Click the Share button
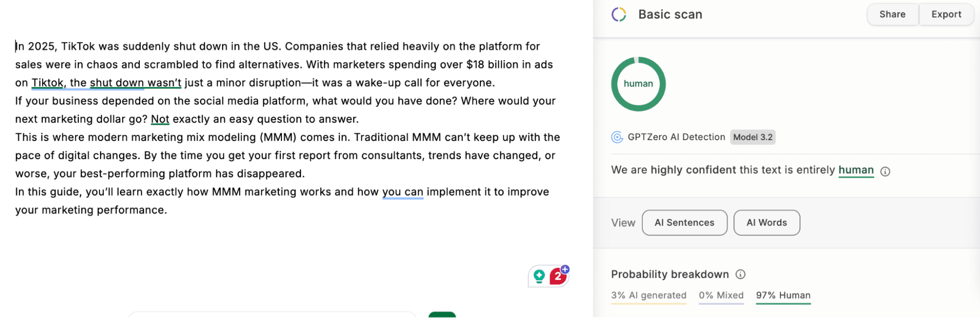 click(892, 15)
